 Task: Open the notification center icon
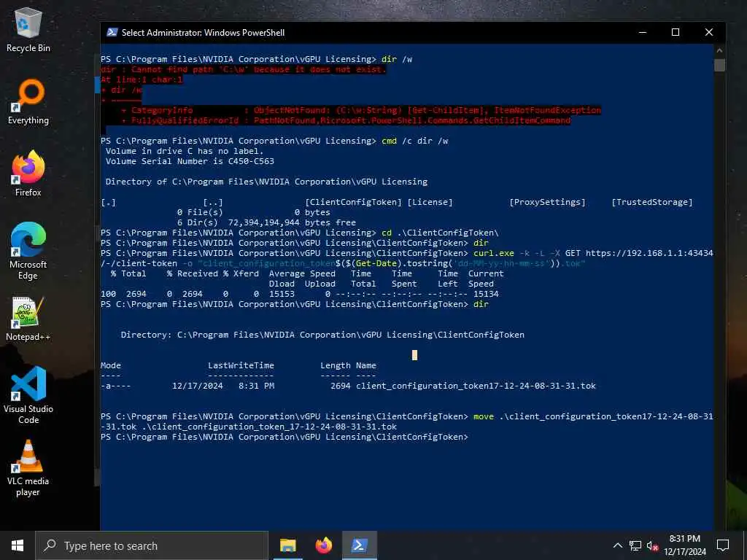723,545
